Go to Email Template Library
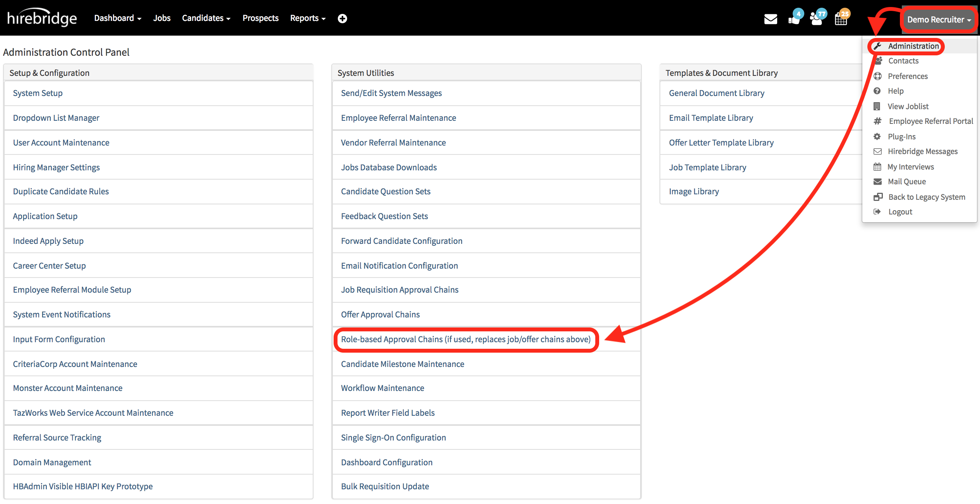This screenshot has height=504, width=980. click(x=711, y=118)
